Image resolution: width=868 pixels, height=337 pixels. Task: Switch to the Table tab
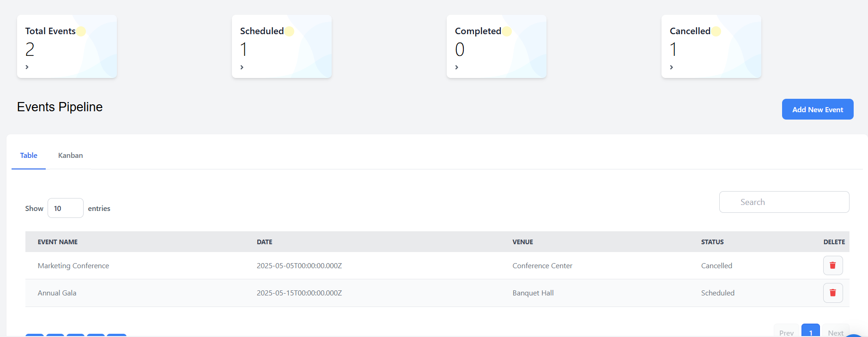29,156
